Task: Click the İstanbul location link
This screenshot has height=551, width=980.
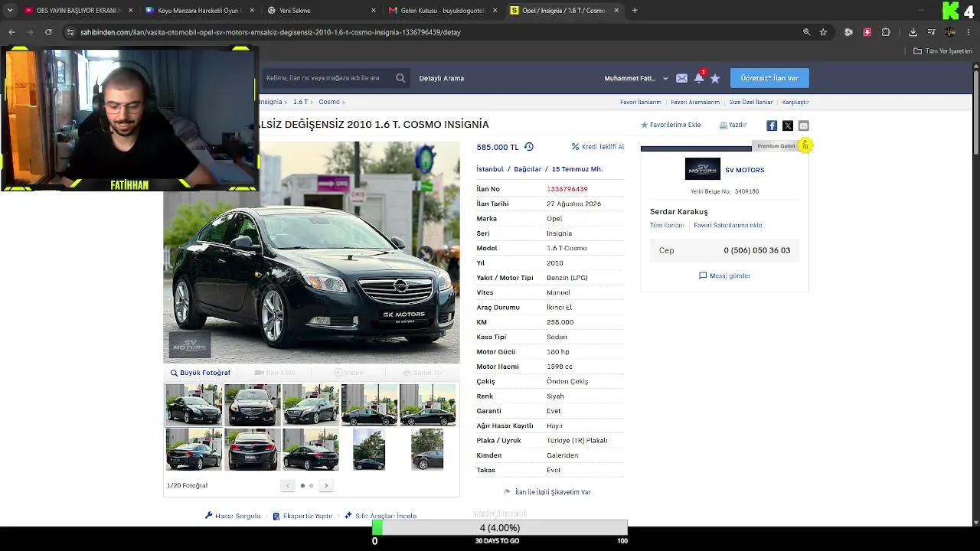Action: pyautogui.click(x=490, y=169)
